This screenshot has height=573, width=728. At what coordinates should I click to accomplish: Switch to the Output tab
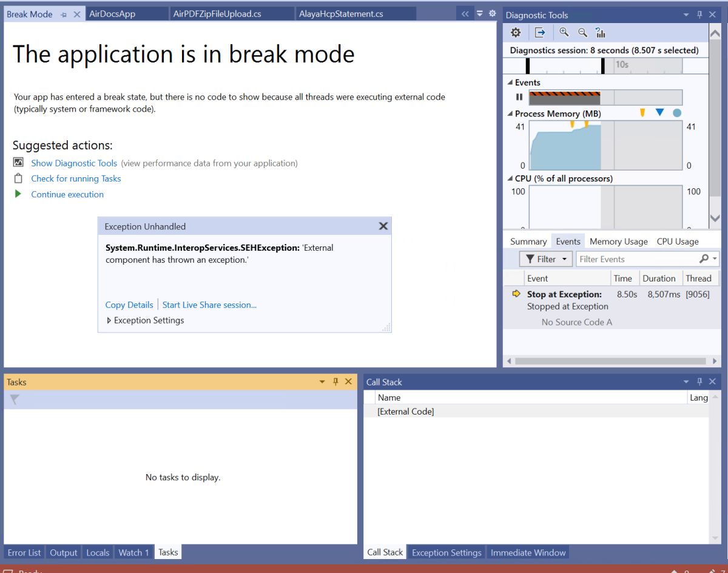(x=64, y=552)
